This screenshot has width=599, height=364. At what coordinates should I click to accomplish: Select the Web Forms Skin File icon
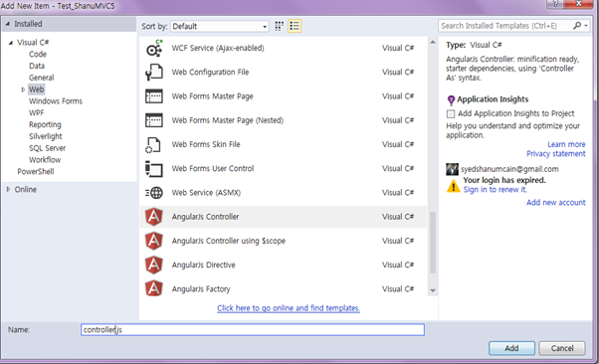tap(153, 144)
